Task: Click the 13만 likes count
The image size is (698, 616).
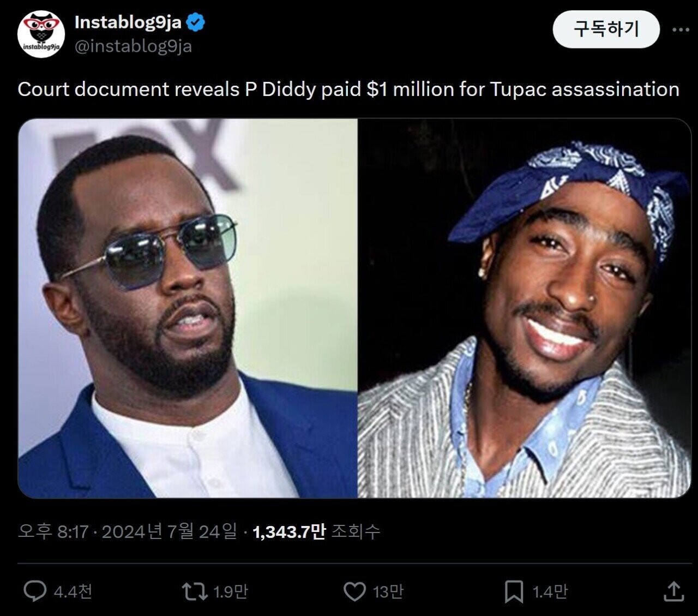Action: tap(388, 591)
